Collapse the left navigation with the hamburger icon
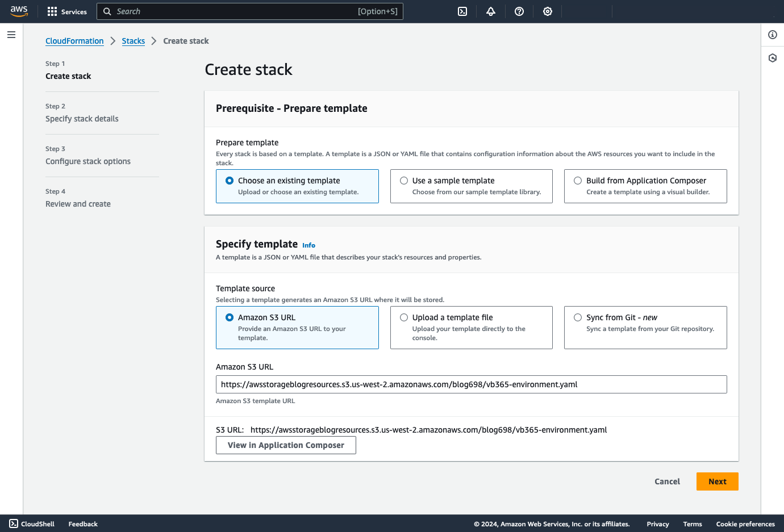The width and height of the screenshot is (784, 532). pos(11,35)
